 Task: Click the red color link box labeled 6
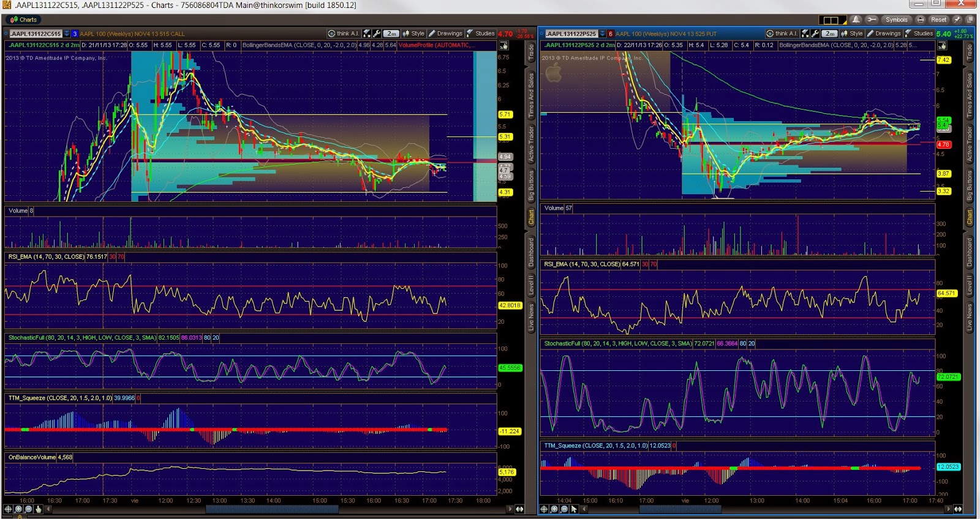[x=610, y=34]
